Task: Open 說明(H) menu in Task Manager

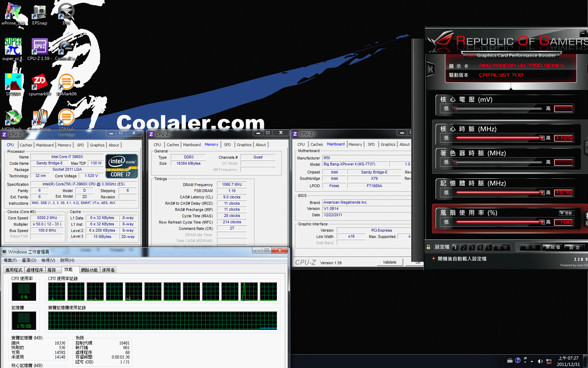Action: (67, 260)
